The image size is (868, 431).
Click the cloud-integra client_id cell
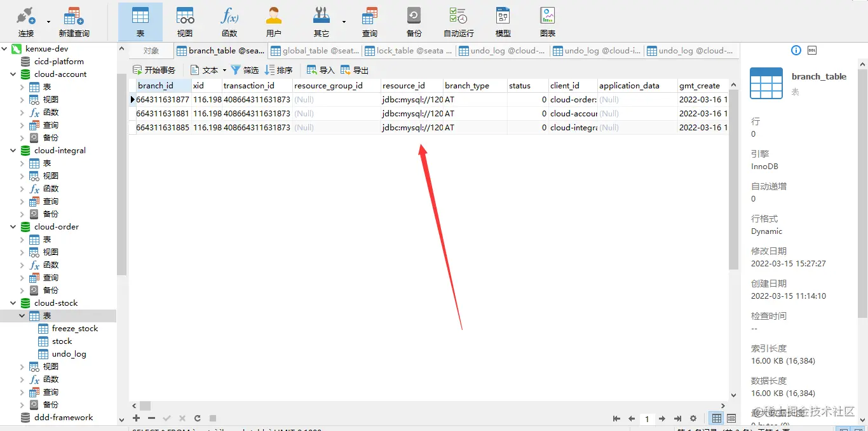click(x=573, y=128)
